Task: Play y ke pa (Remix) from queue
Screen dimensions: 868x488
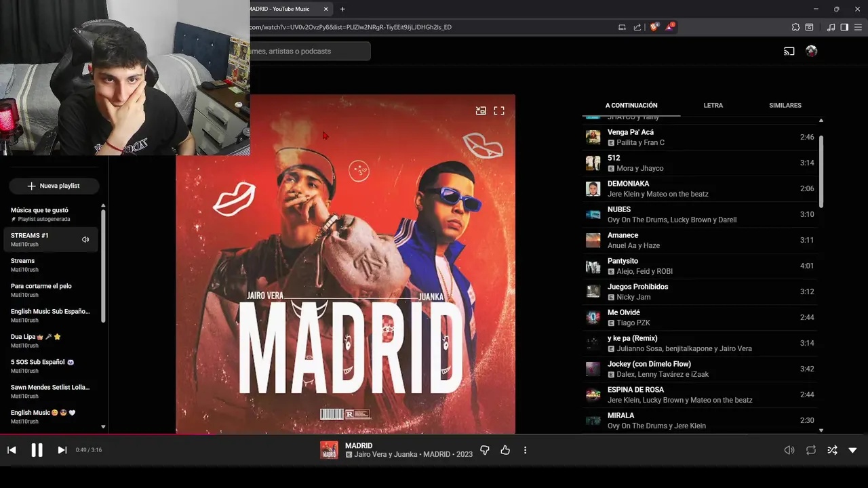Action: pyautogui.click(x=700, y=343)
